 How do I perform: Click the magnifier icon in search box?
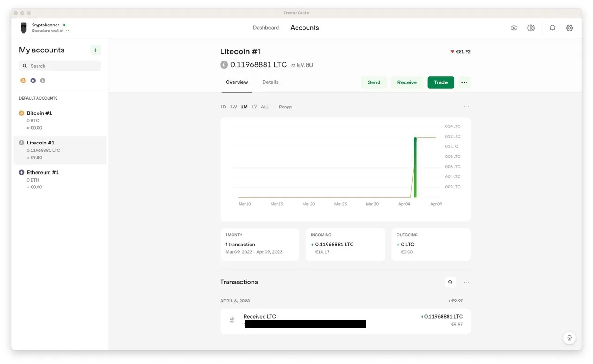(x=25, y=66)
